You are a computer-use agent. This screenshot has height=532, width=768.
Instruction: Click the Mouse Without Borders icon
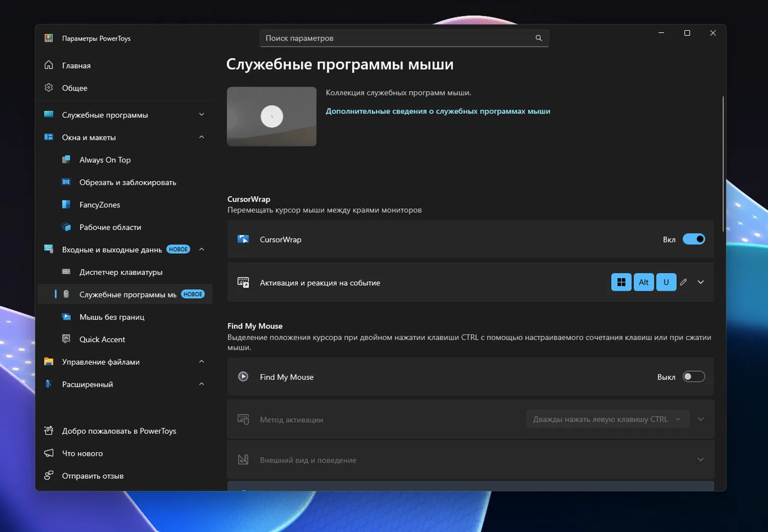click(x=66, y=317)
